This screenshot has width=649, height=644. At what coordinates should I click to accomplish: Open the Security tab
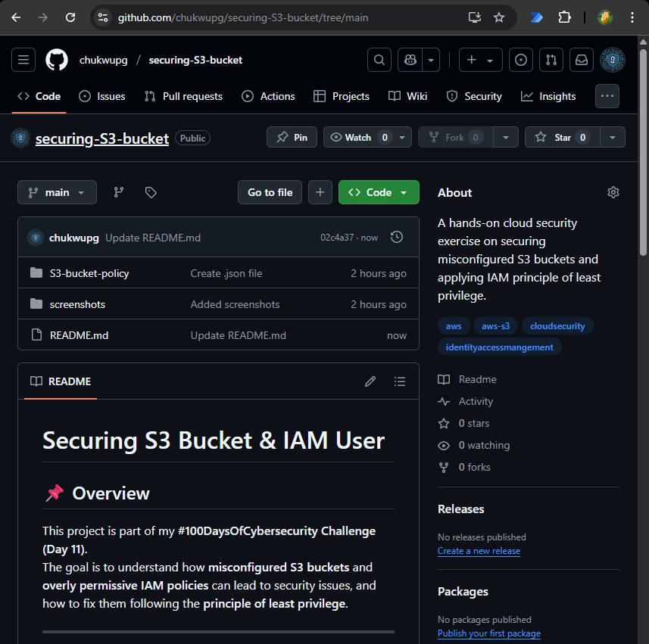tap(474, 96)
